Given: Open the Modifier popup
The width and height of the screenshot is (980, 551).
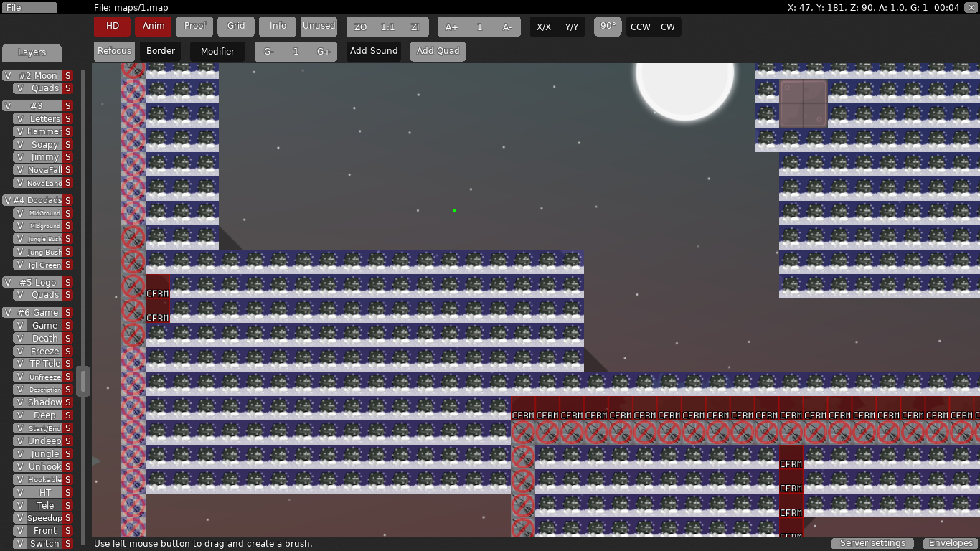Looking at the screenshot, I should click(x=217, y=52).
